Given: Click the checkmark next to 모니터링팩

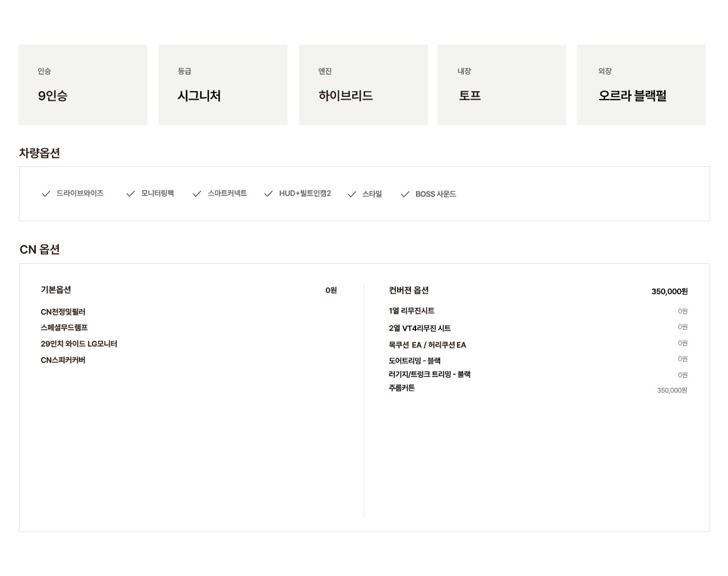Looking at the screenshot, I should (x=130, y=194).
